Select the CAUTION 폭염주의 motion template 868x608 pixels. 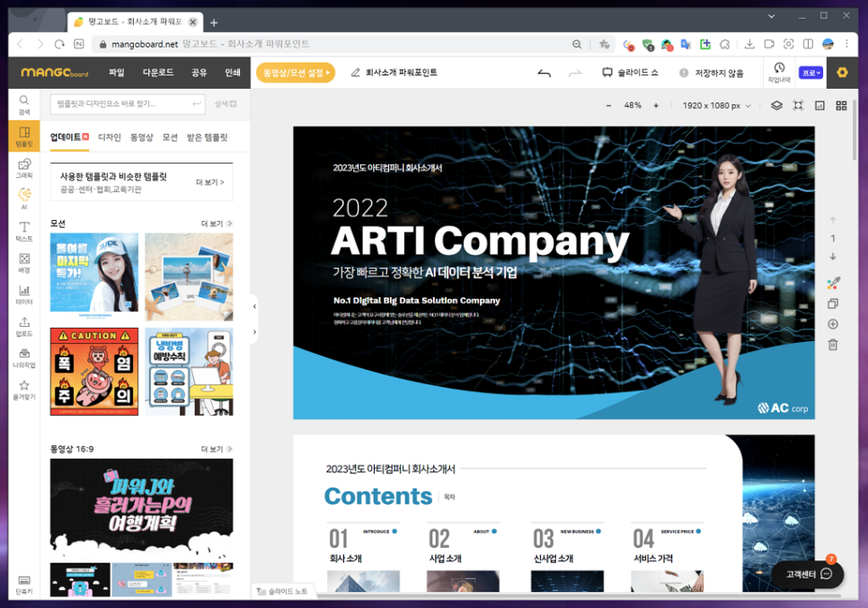(x=94, y=371)
